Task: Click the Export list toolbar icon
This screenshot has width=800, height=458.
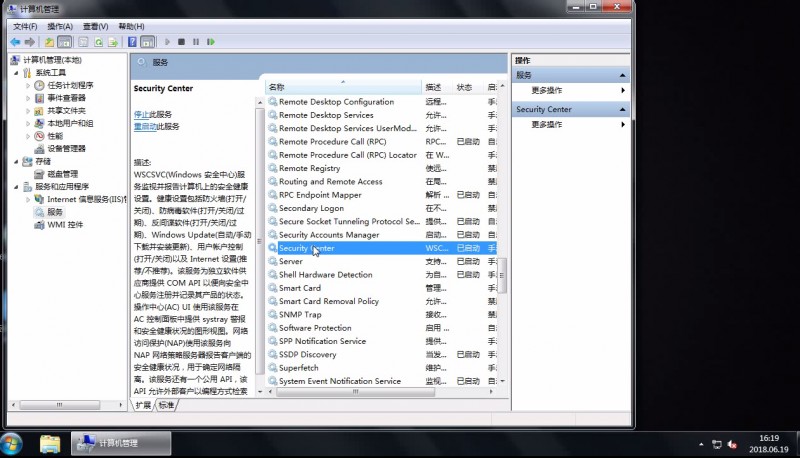Action: point(113,42)
